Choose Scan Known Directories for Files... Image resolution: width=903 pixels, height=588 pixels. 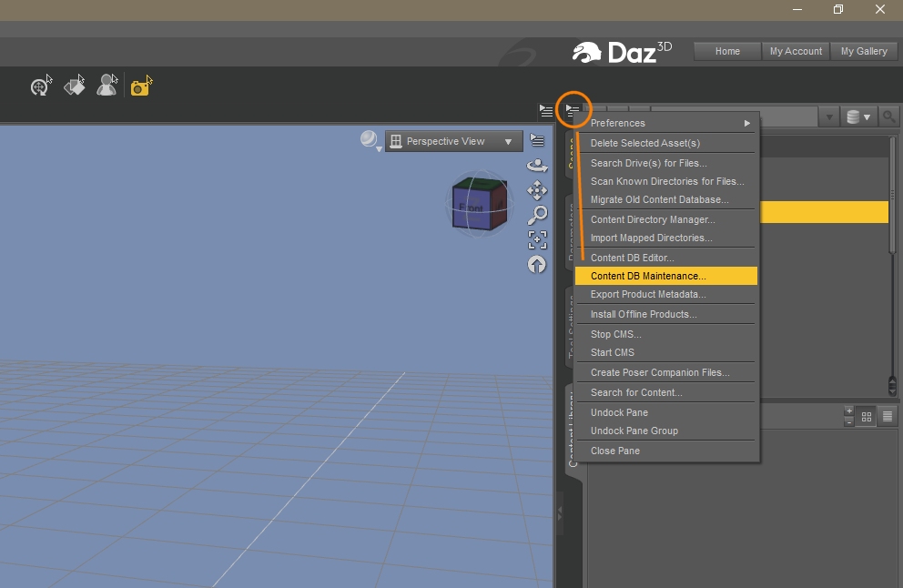(x=665, y=181)
